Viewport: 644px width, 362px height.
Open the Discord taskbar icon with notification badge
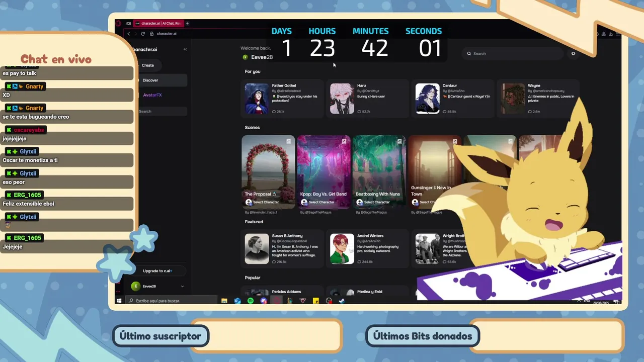[264, 301]
